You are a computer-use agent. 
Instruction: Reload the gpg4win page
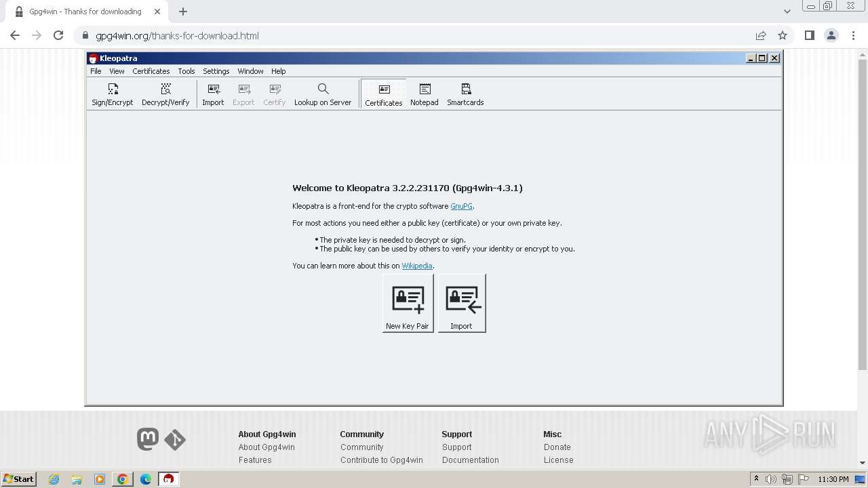pos(58,36)
